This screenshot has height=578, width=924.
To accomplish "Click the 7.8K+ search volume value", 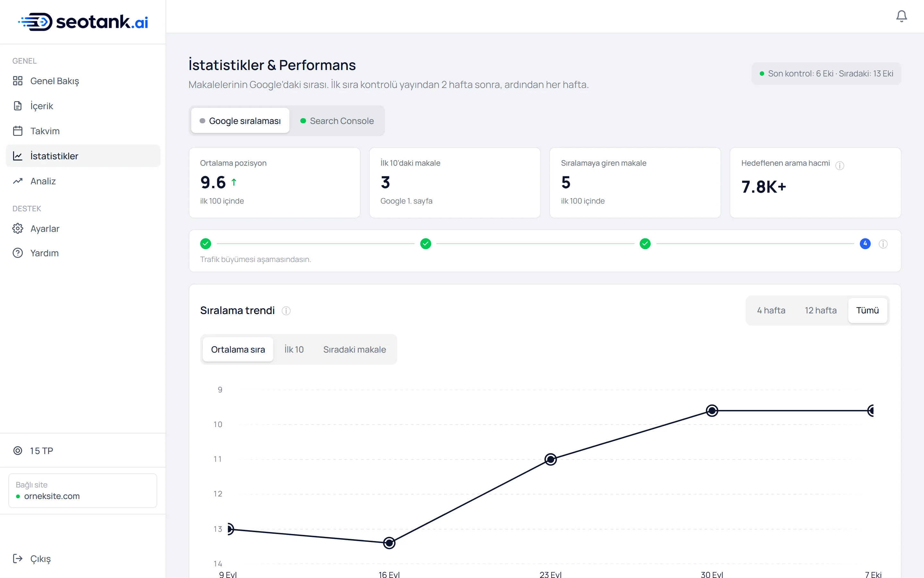I will point(764,187).
